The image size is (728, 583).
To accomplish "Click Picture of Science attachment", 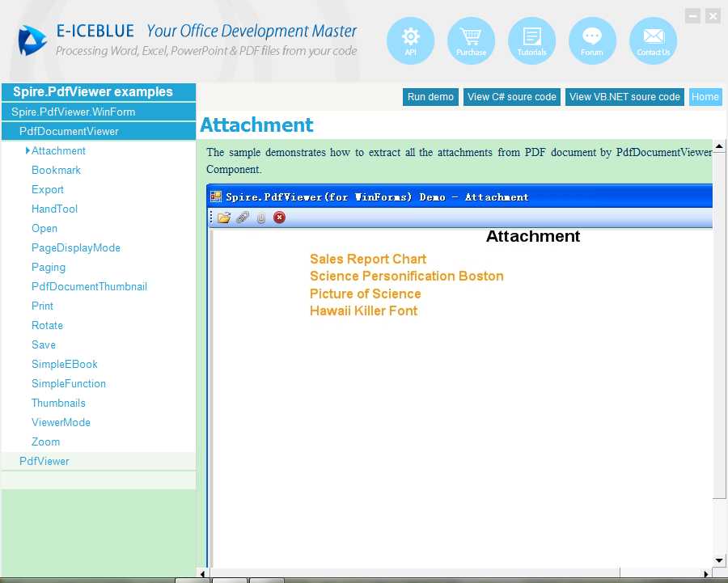I will tap(366, 294).
